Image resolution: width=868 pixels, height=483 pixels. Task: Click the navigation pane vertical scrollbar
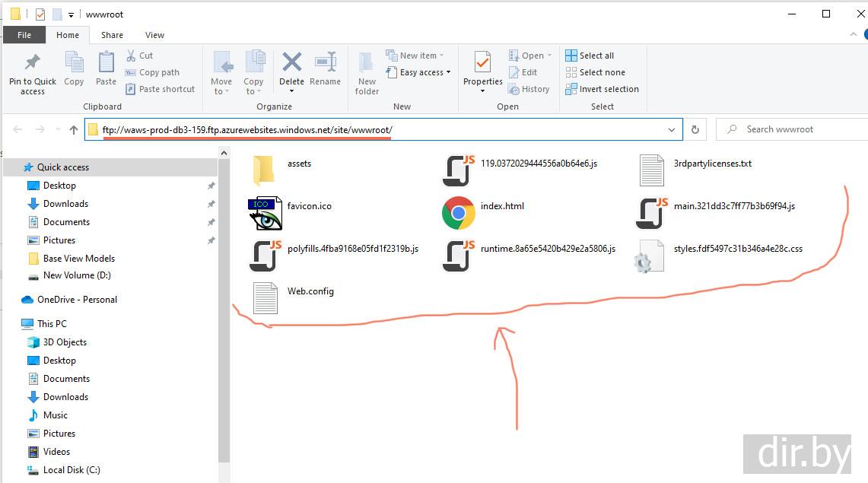tap(224, 304)
